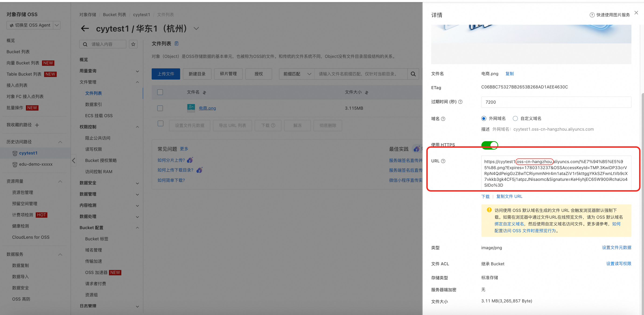644x315 pixels.
Task: Click bucket icon of cyytest1 history entry
Action: click(x=15, y=153)
